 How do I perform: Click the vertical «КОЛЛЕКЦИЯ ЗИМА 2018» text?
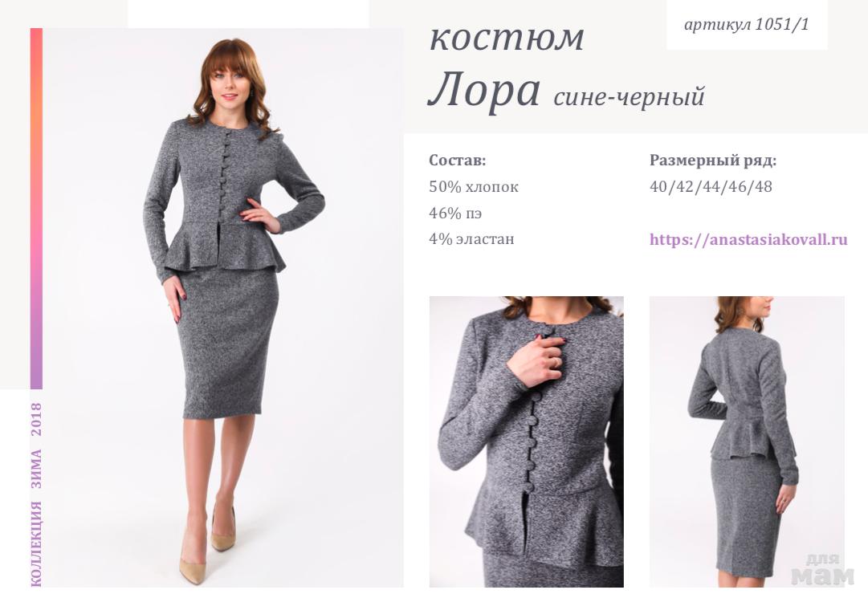(x=36, y=494)
